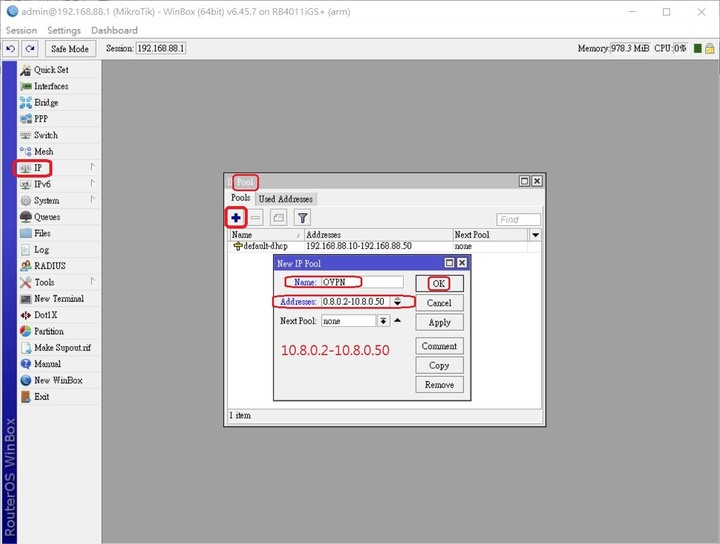Screen dimensions: 720x544
Task: Open the Switch section
Action: point(59,135)
